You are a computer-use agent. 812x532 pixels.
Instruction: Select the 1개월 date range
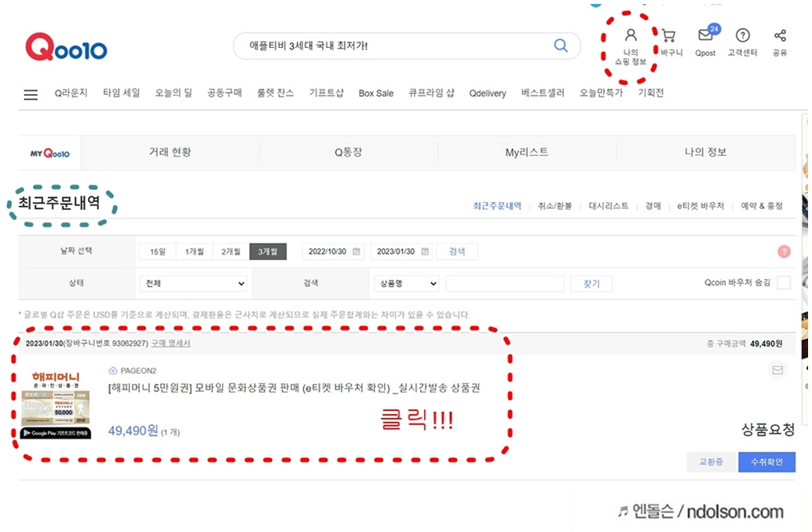(x=194, y=251)
